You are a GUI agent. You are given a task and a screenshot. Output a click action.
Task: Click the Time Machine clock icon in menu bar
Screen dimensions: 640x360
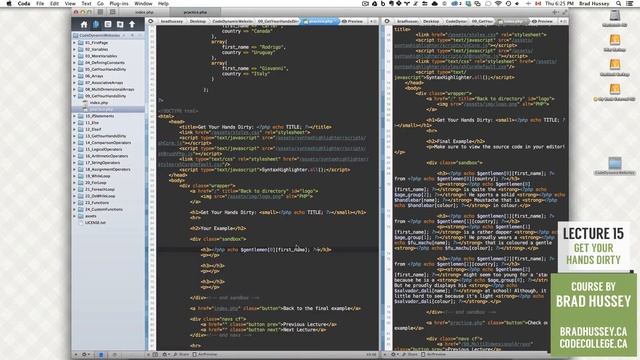[x=508, y=3]
